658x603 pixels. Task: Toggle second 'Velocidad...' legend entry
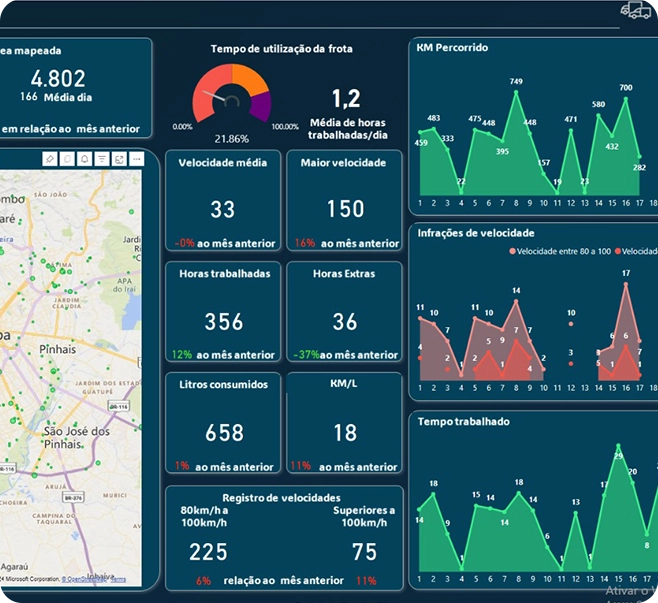631,251
